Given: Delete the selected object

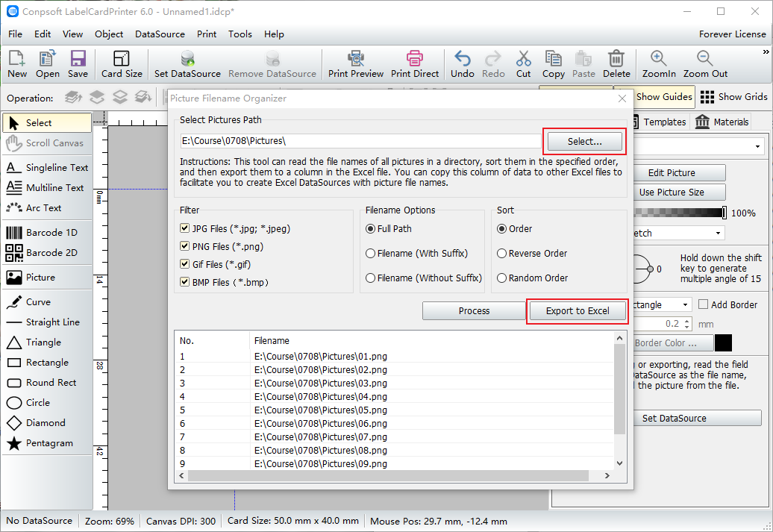Looking at the screenshot, I should tap(616, 64).
